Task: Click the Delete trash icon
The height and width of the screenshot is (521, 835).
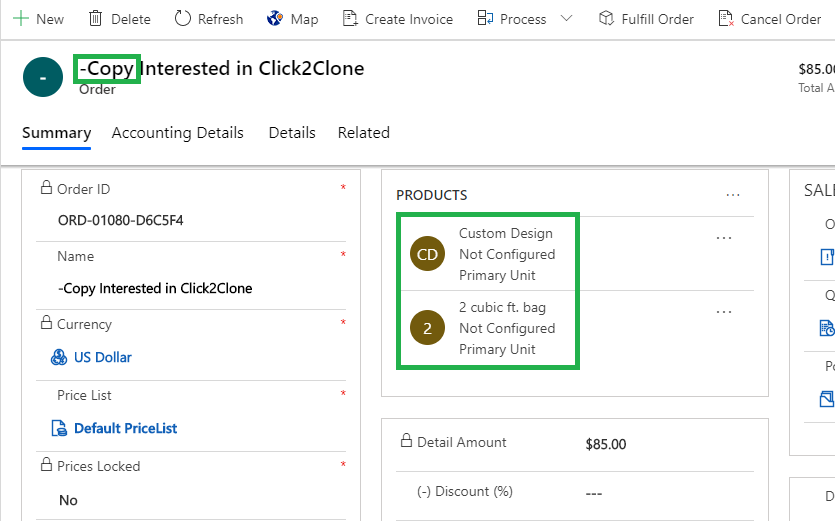Action: click(96, 19)
